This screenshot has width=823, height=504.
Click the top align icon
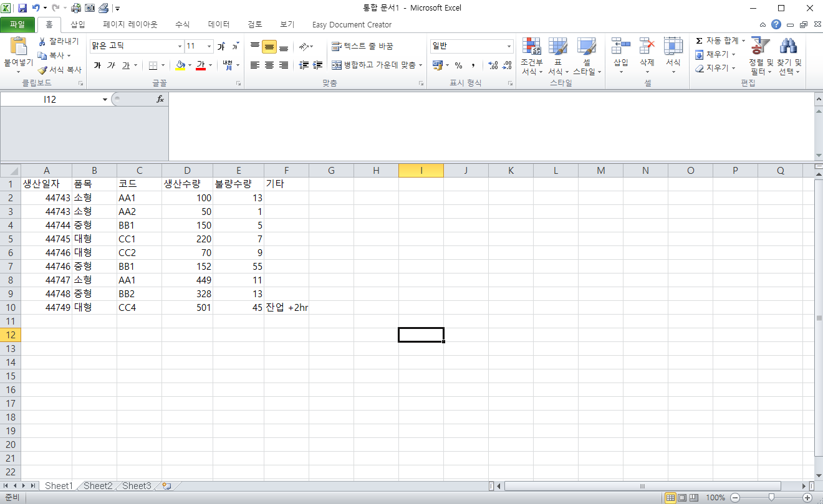coord(254,46)
